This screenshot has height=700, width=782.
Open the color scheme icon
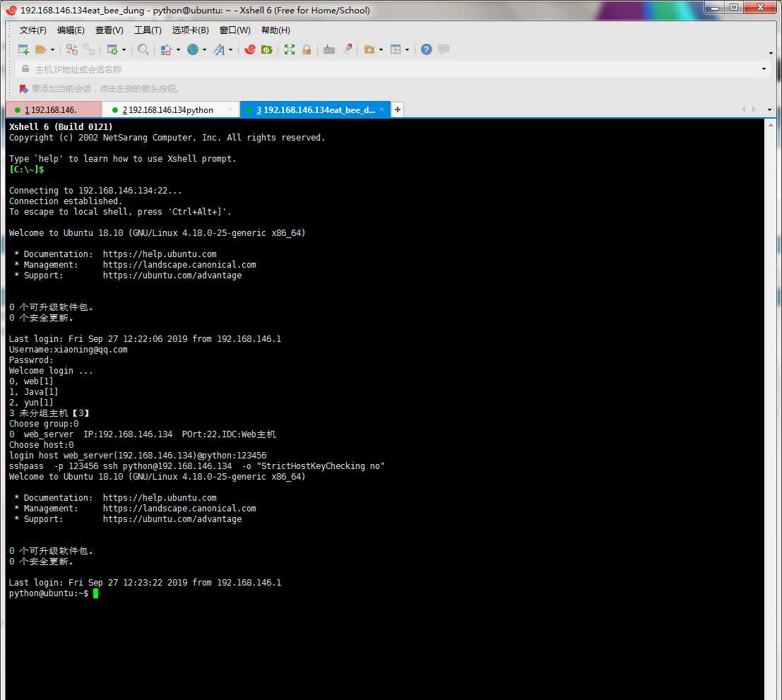point(166,49)
